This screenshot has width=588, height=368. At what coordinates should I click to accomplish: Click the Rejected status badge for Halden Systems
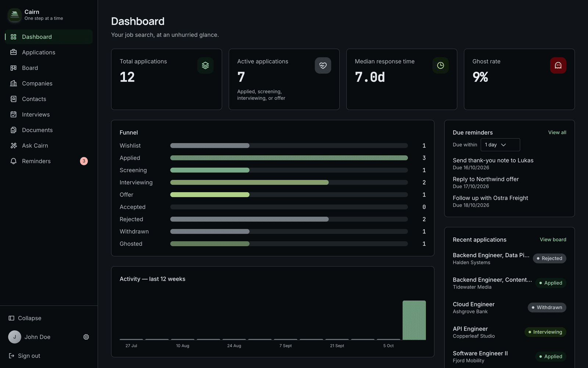549,258
